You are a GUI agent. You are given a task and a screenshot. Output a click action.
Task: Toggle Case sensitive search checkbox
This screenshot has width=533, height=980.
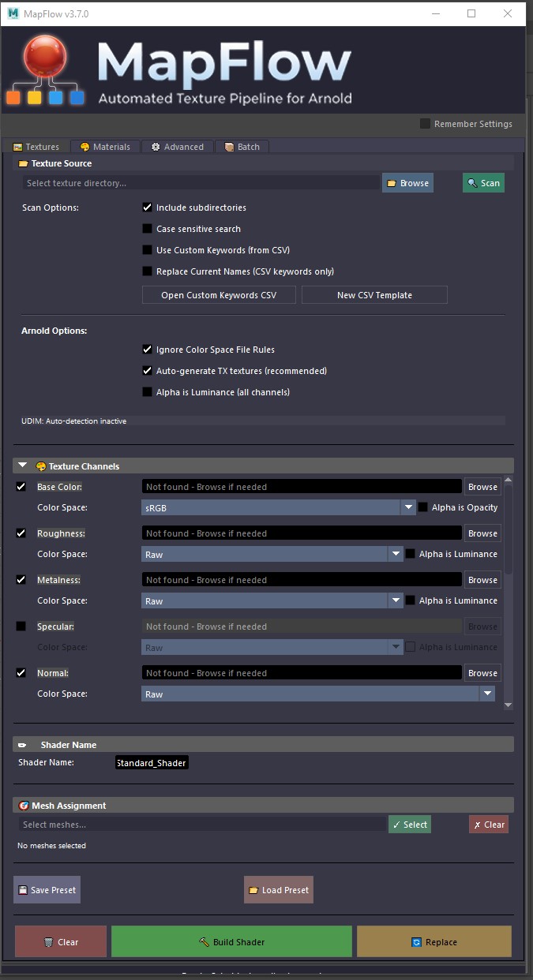tap(147, 229)
